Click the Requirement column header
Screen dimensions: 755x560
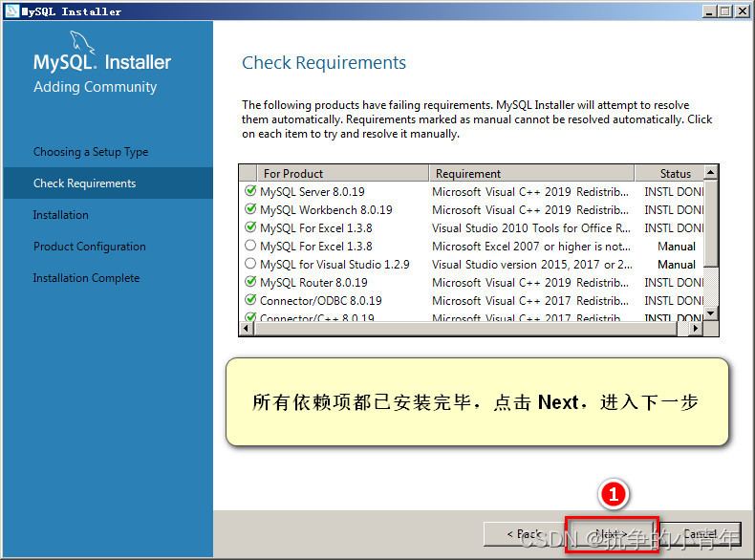point(531,173)
